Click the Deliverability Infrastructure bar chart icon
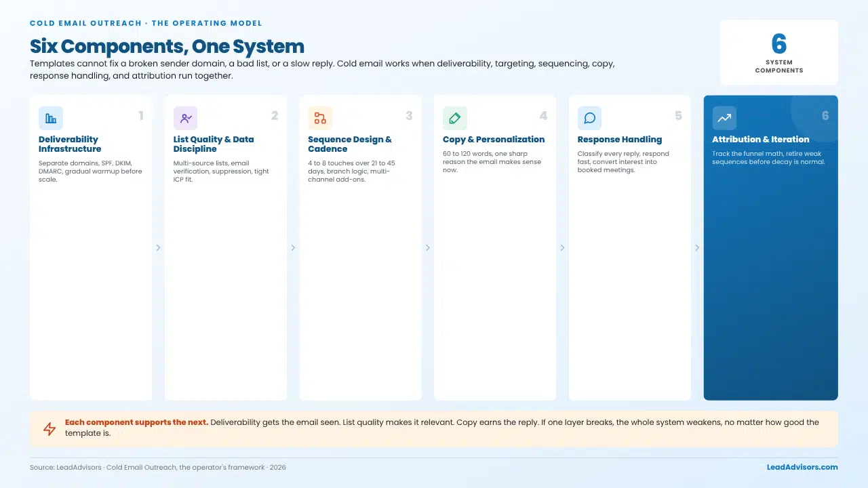 (51, 118)
